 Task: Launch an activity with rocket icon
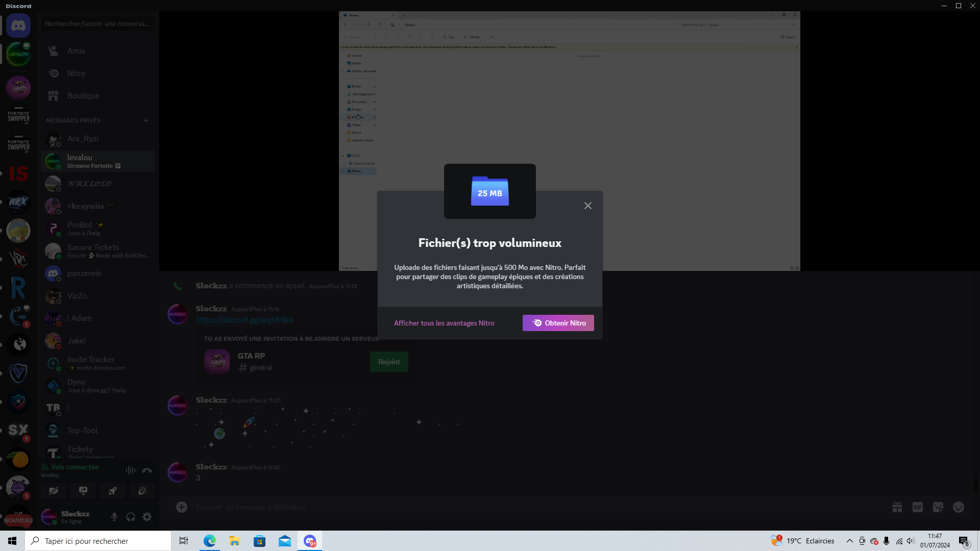(x=113, y=491)
